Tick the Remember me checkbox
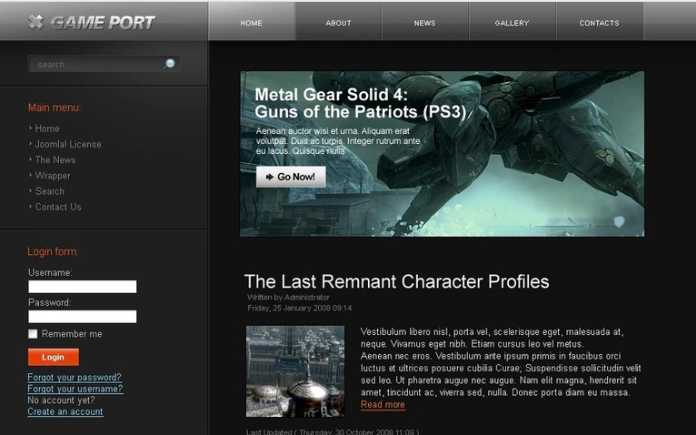The width and height of the screenshot is (696, 435). click(x=33, y=334)
